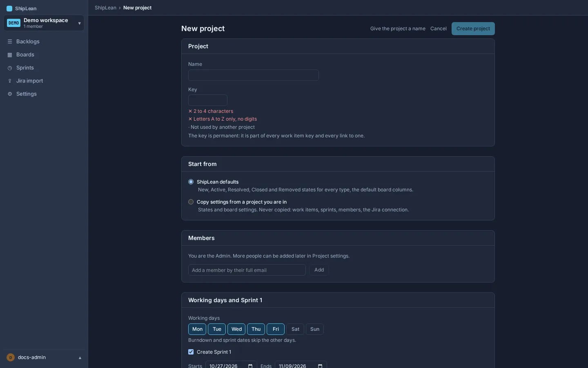Viewport: 588px width, 368px height.
Task: Click the Settings gear icon
Action: pos(10,94)
